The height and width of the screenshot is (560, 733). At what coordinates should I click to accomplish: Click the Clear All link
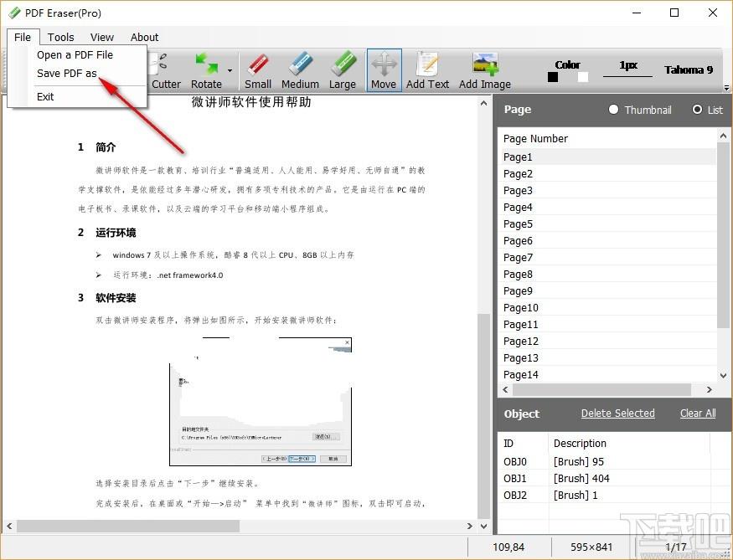698,414
